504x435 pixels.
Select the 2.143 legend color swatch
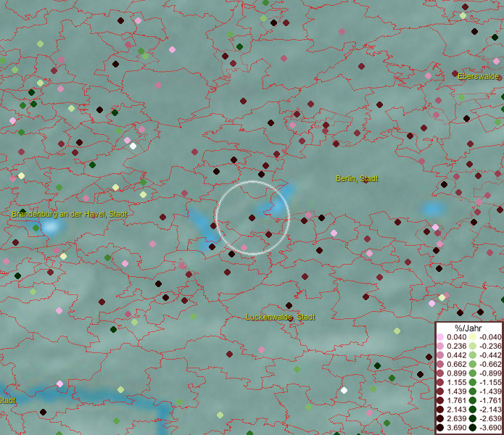[x=440, y=410]
